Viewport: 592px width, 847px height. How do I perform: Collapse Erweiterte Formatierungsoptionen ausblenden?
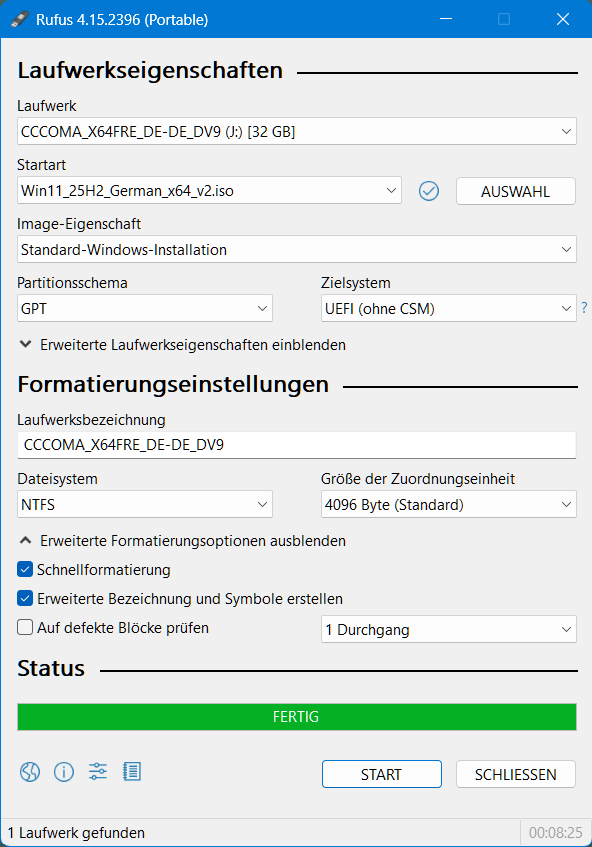click(182, 541)
